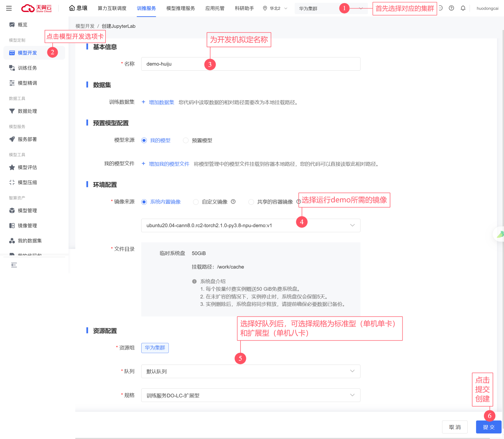Click the 息壤 home icon
Screen dimensions: 504x439
72,8
